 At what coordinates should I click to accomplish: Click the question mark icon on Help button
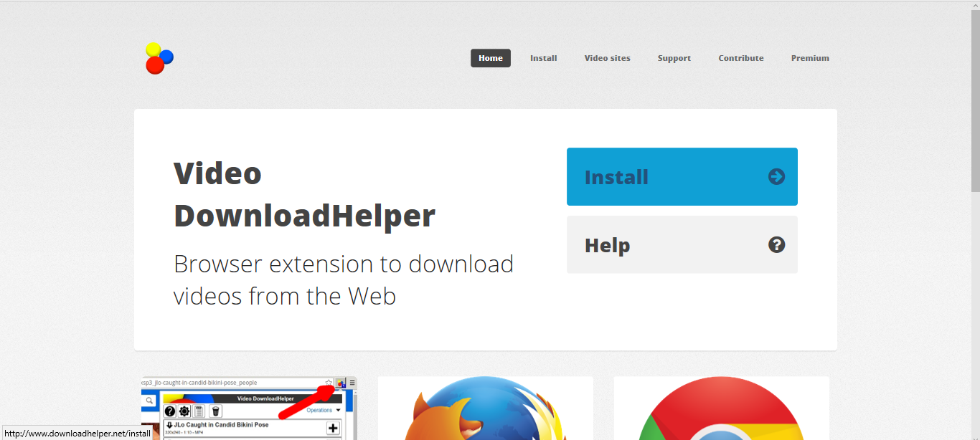point(776,244)
